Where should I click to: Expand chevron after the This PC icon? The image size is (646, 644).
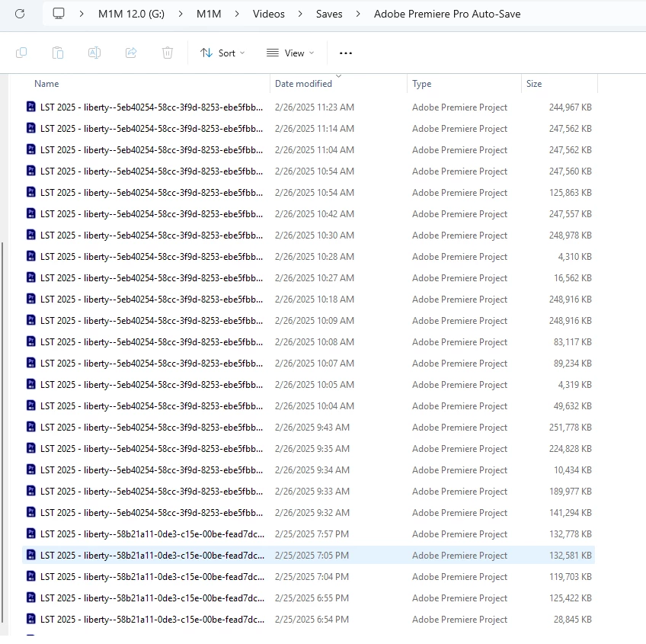(x=82, y=14)
